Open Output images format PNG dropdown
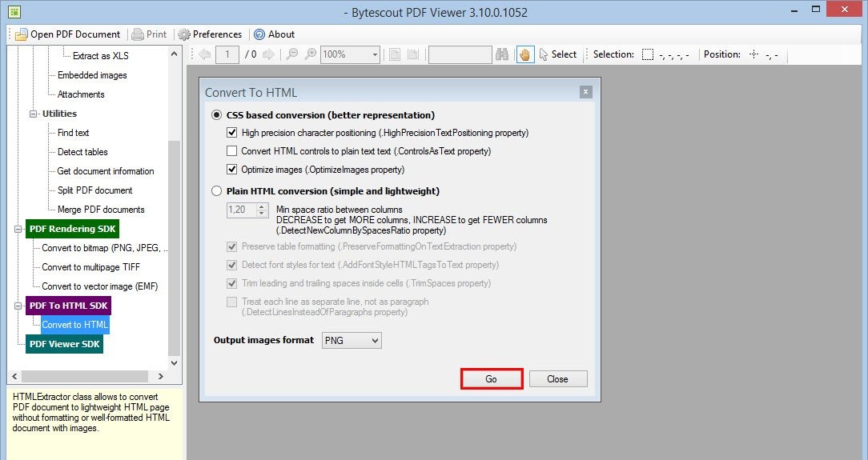 click(x=352, y=341)
